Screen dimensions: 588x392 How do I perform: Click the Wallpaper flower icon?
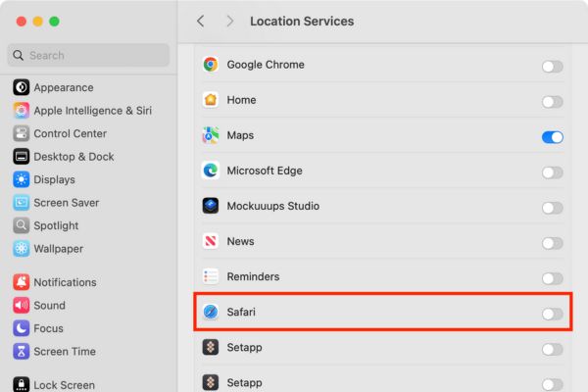click(21, 249)
